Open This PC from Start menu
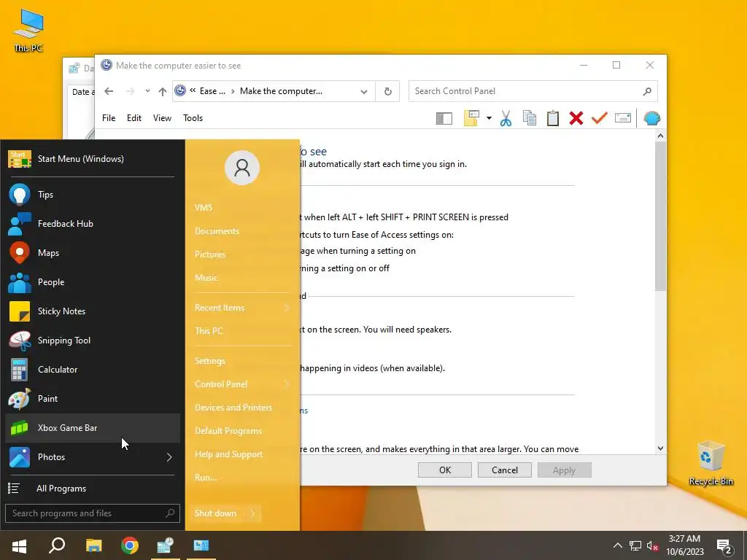 coord(209,331)
